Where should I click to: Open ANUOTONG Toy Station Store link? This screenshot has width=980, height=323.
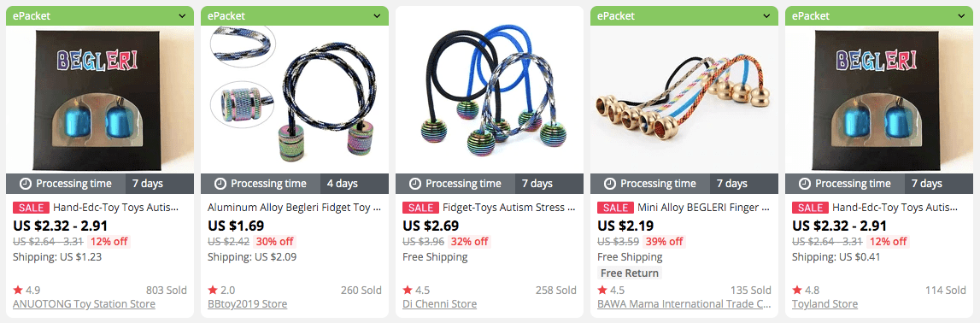click(x=84, y=304)
